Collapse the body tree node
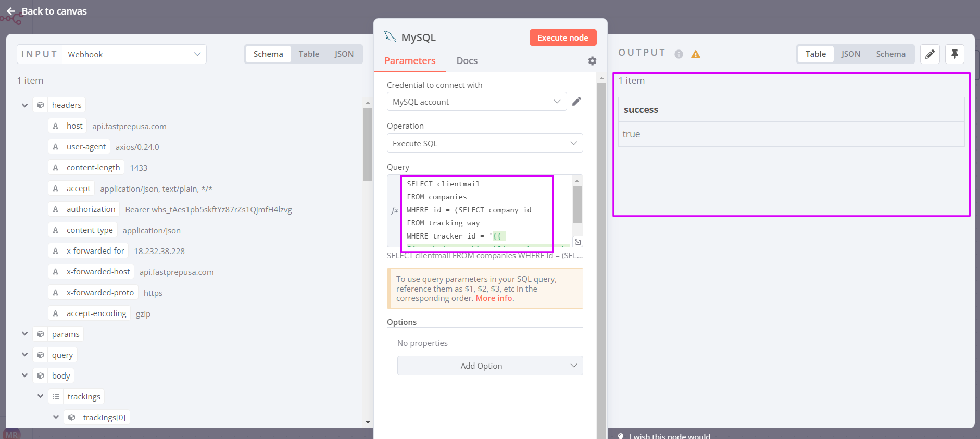This screenshot has width=980, height=439. click(24, 375)
